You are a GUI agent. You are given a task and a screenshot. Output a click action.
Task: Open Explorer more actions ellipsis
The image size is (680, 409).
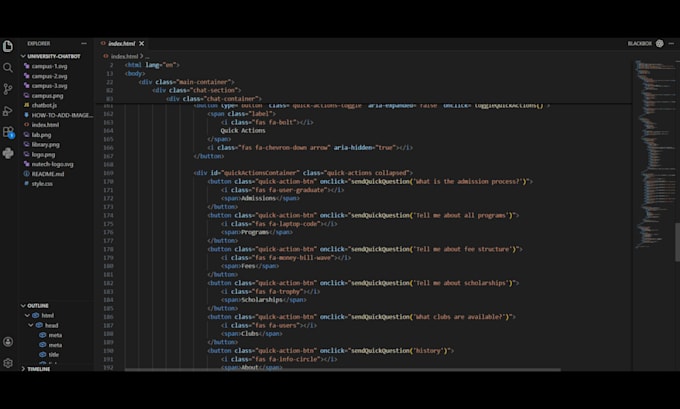84,43
